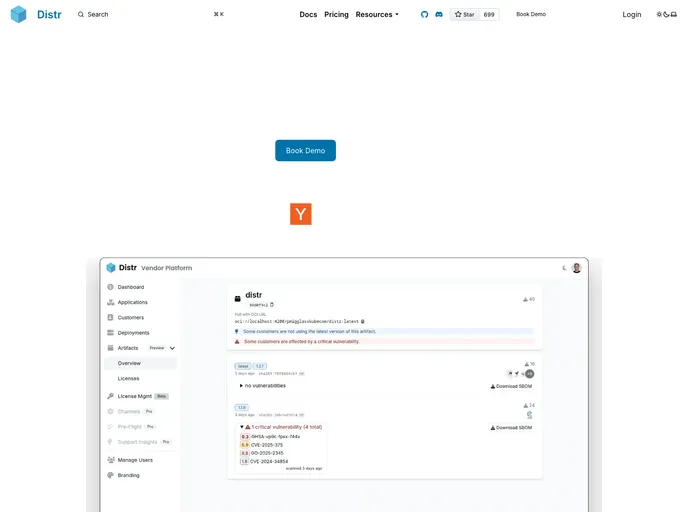This screenshot has width=688, height=512.
Task: Click the latest tag badge
Action: coord(243,366)
